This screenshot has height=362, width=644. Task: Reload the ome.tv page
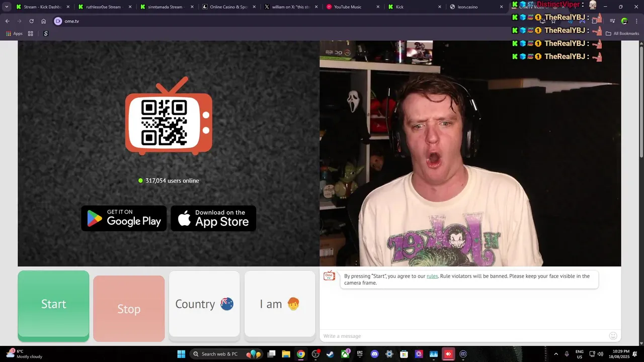click(x=31, y=21)
